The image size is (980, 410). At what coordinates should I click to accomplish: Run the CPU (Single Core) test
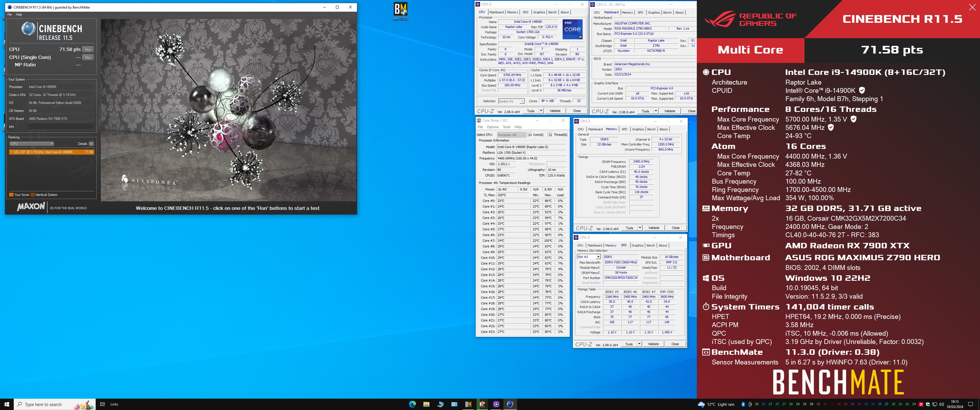88,57
